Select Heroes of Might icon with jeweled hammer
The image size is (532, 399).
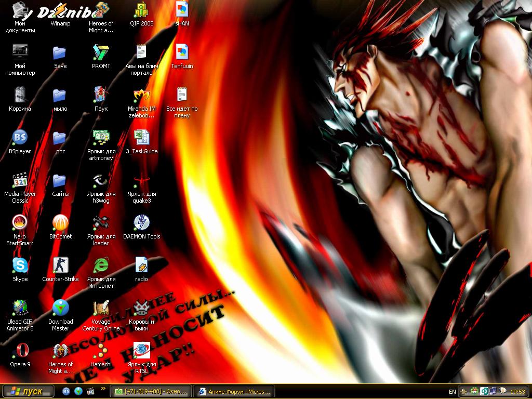(x=101, y=18)
